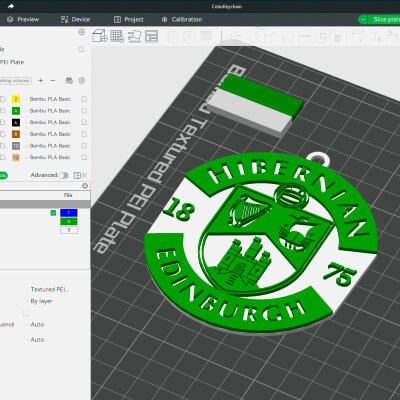Image resolution: width=400 pixels, height=400 pixels.
Task: Toggle the Advanced settings switch
Action: [63, 175]
